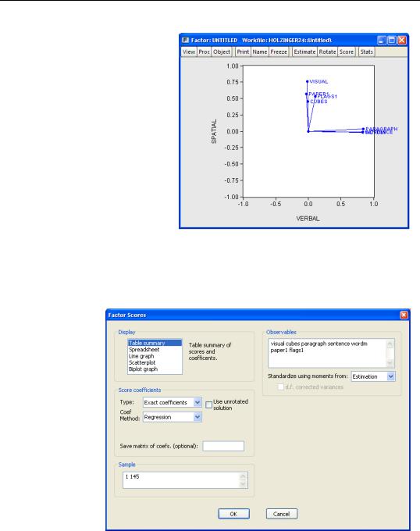Open the Coef Method dropdown

(173, 417)
